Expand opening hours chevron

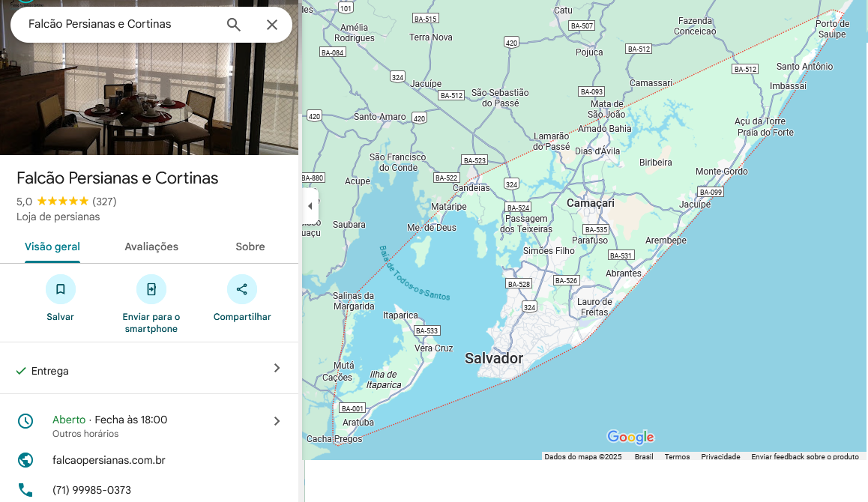click(x=277, y=421)
